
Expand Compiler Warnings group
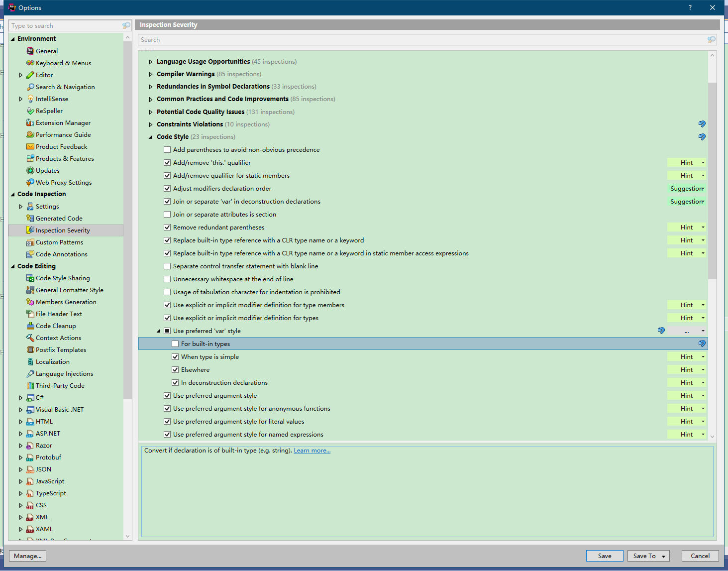[151, 74]
